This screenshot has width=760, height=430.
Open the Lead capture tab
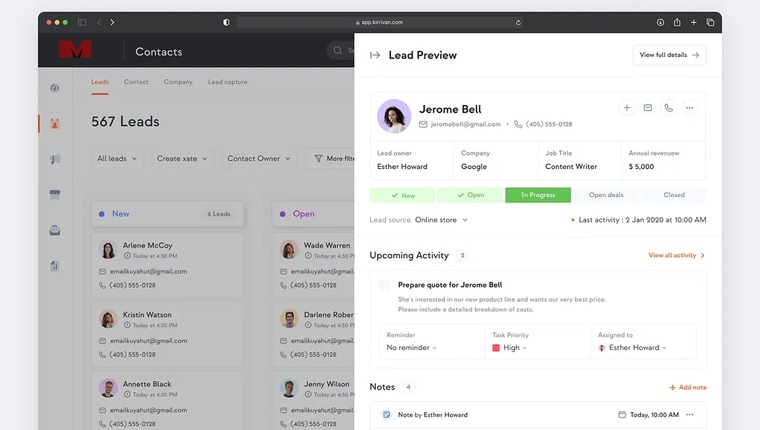click(227, 82)
